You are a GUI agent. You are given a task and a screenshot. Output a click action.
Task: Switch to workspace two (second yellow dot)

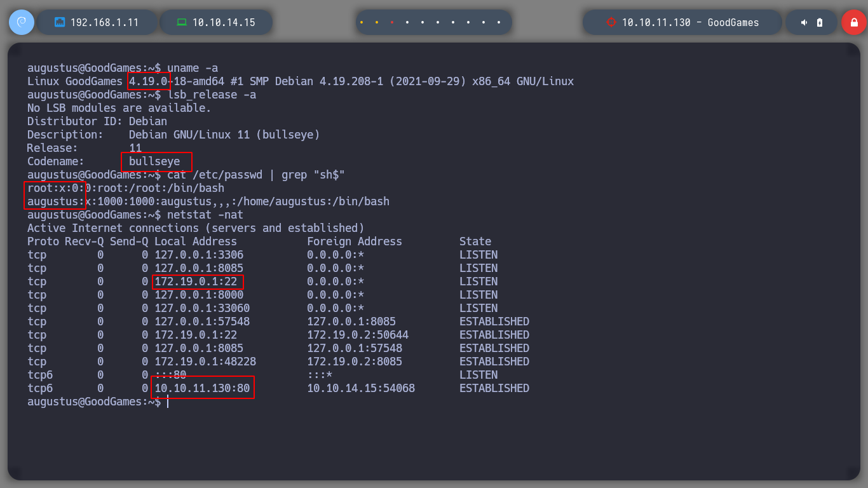point(377,22)
